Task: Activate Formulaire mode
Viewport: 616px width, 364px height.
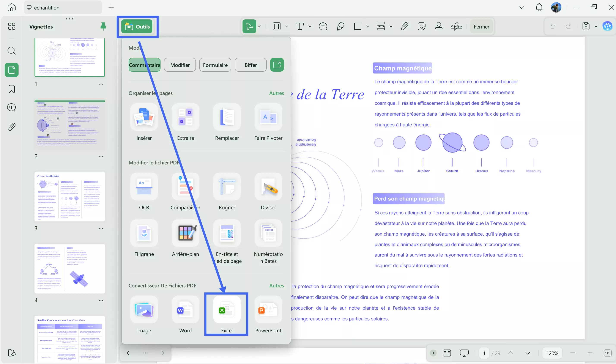Action: click(215, 65)
